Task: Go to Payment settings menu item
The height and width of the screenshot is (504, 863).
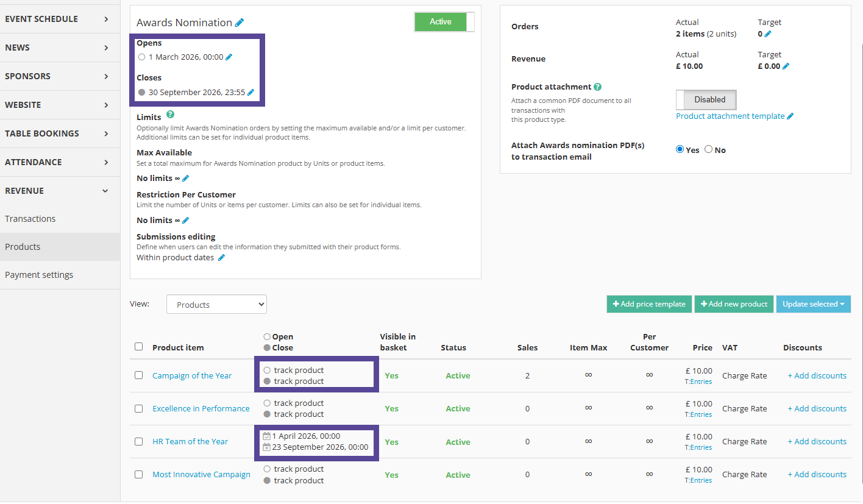Action: [x=39, y=275]
